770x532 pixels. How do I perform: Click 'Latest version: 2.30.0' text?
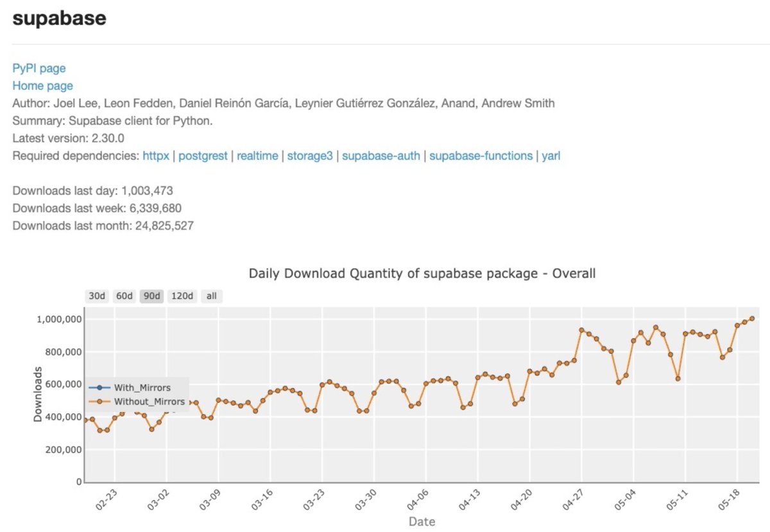(x=68, y=138)
